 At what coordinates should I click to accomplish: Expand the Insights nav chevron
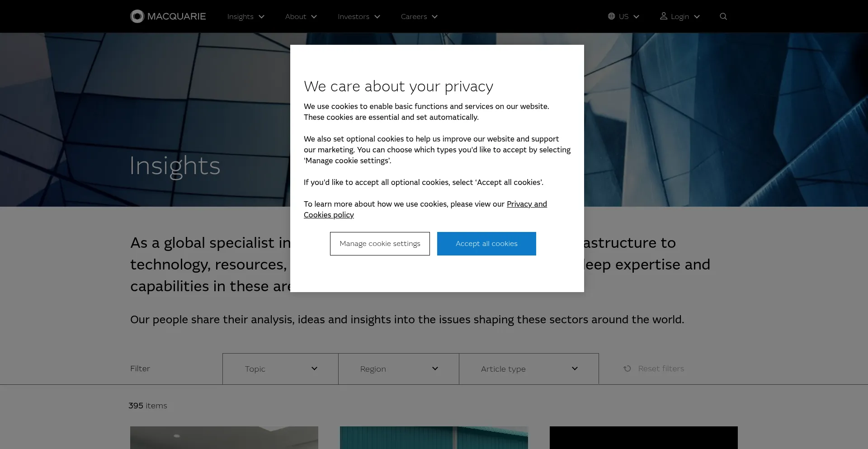pos(261,17)
